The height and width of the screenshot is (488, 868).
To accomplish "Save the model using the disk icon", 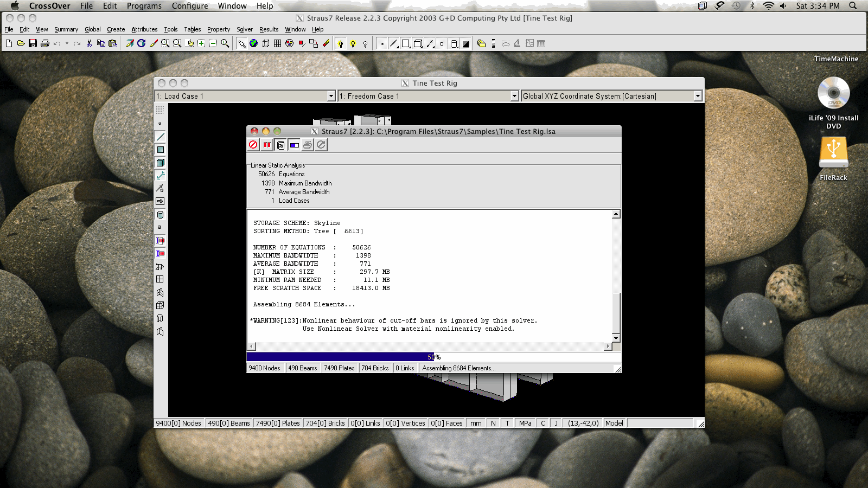I will coord(32,43).
